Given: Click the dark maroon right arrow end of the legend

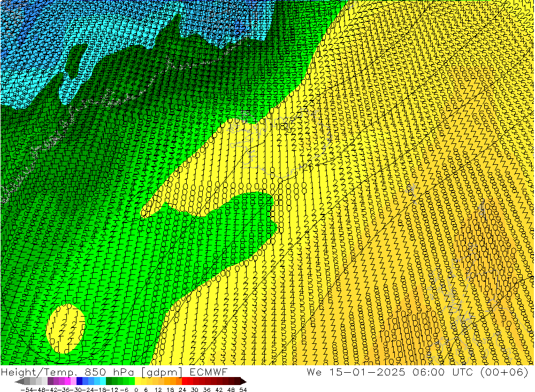Looking at the screenshot, I should (243, 381).
